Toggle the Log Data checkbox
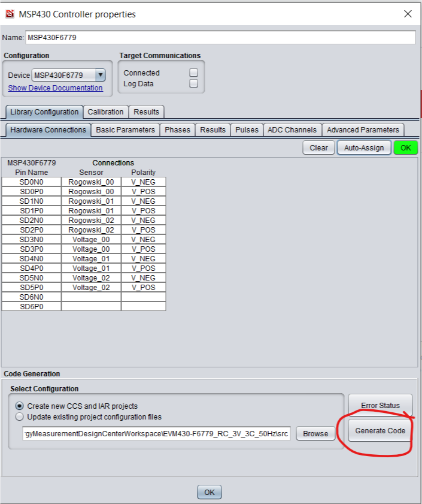Screen dimensions: 422x504 (193, 83)
